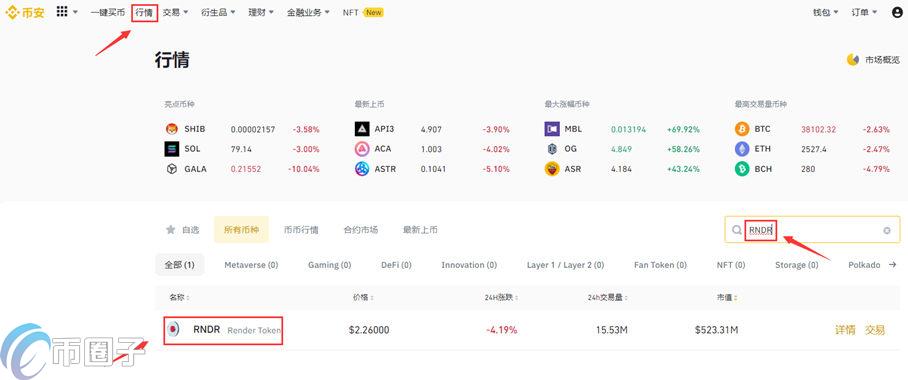Click the ETH coin icon
The image size is (908, 380).
tap(742, 149)
